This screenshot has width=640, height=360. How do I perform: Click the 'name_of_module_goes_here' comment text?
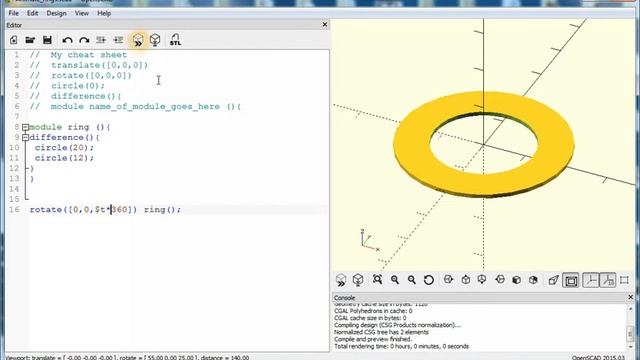[154, 107]
